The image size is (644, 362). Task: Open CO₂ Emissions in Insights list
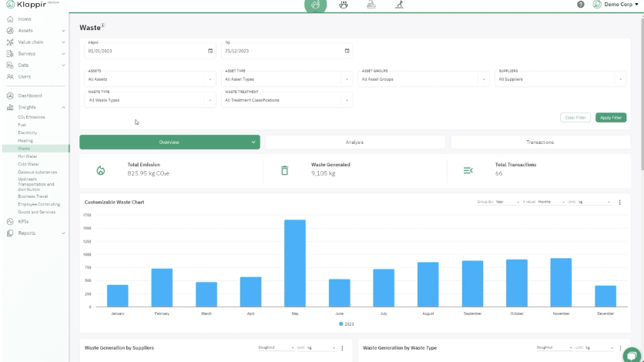pos(32,117)
